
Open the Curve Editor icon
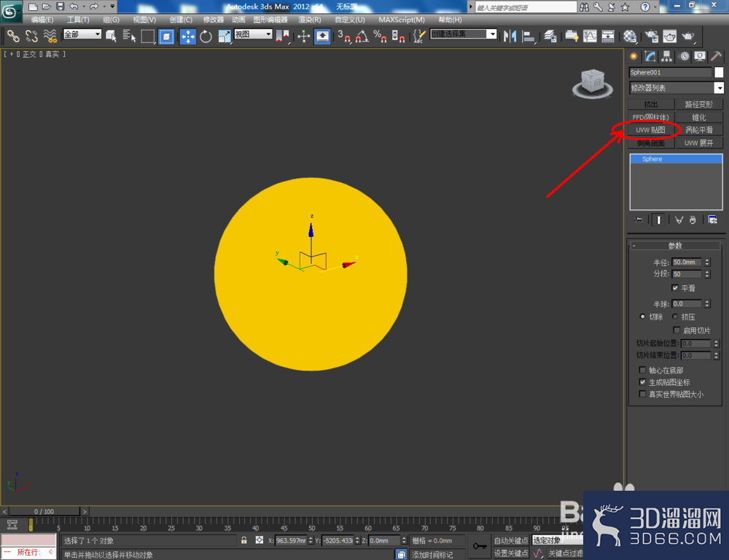(590, 36)
